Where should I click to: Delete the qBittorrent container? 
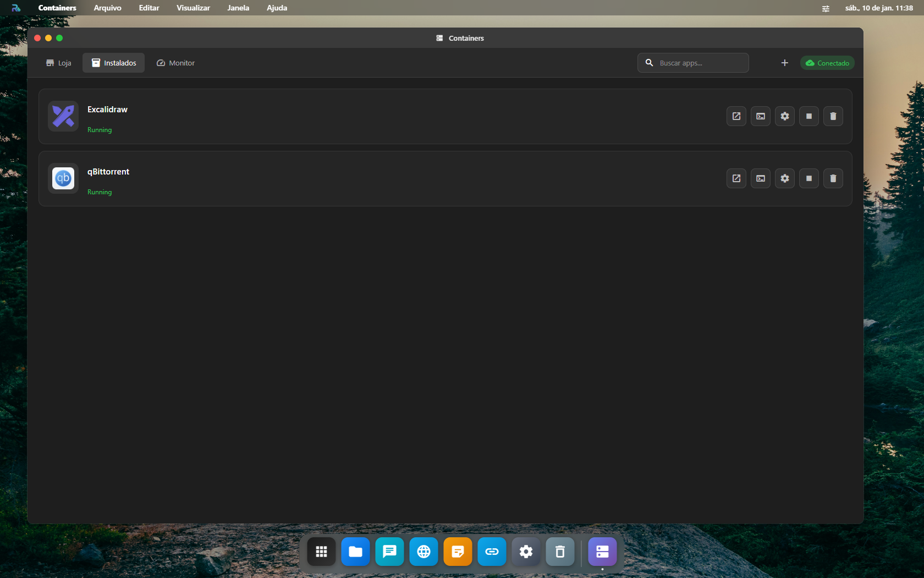[x=833, y=178]
